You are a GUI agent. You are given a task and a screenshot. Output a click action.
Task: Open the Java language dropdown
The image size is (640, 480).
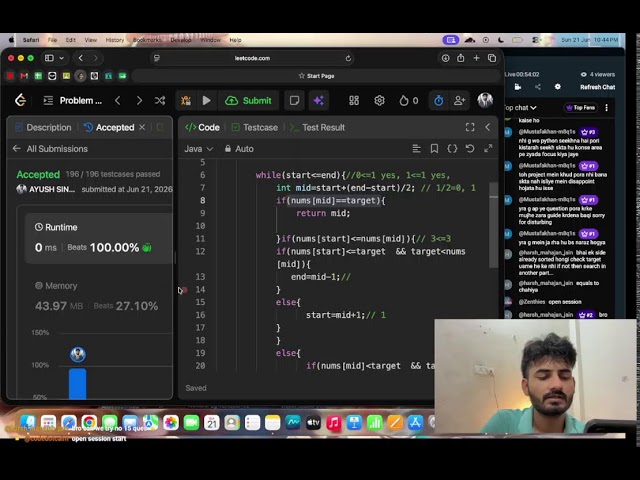[198, 149]
